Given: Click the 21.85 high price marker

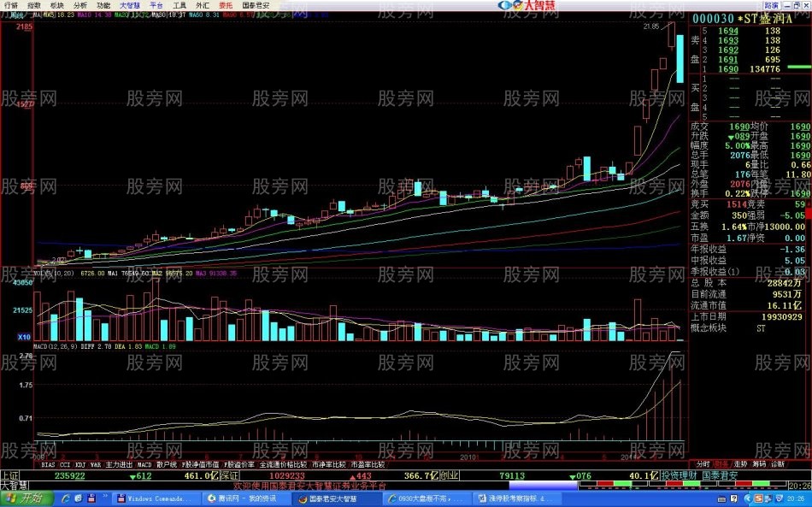Looking at the screenshot, I should (x=651, y=27).
